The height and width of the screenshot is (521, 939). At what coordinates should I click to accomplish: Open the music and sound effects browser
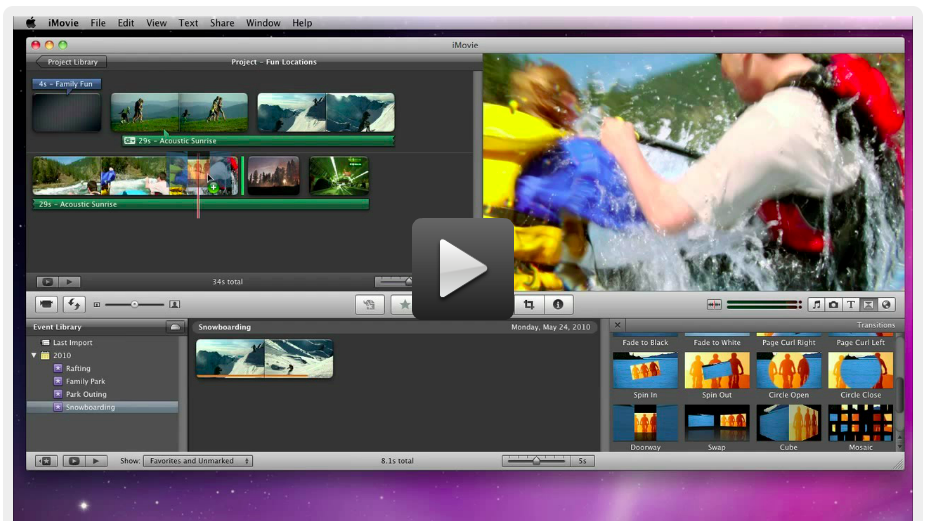point(816,304)
